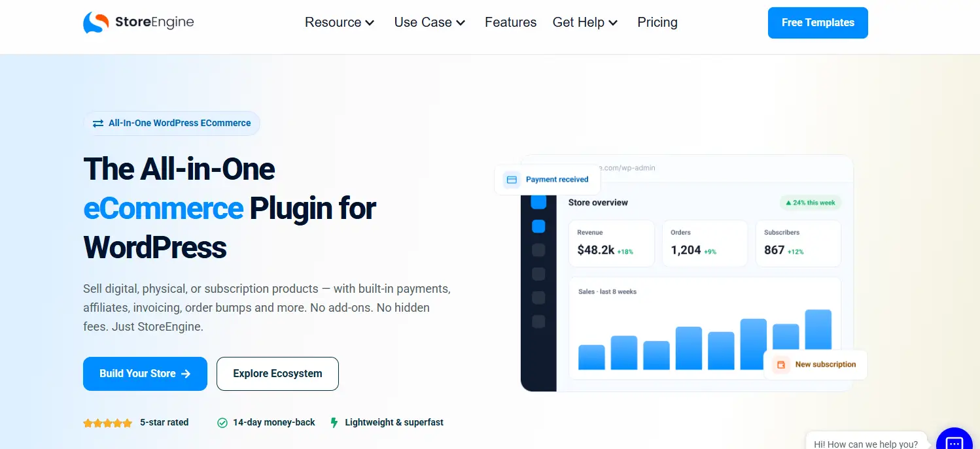
Task: Click the Revenue $48.2k card
Action: coord(612,243)
